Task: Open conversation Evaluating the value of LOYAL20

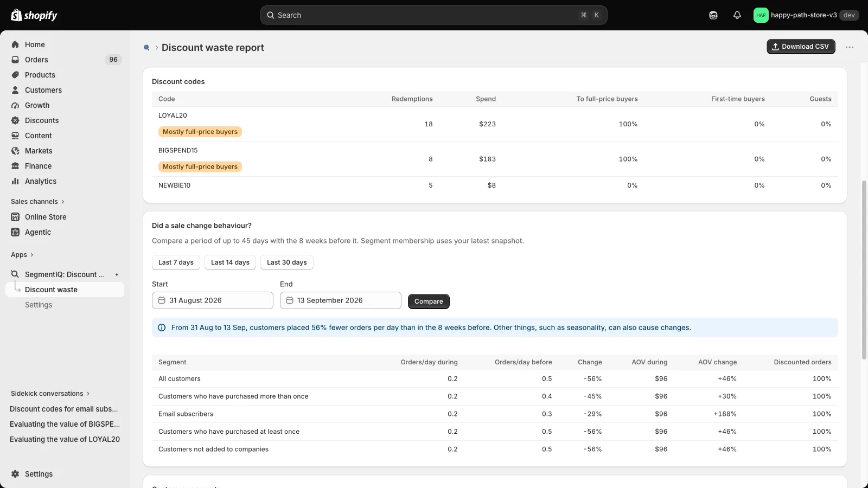Action: (65, 439)
